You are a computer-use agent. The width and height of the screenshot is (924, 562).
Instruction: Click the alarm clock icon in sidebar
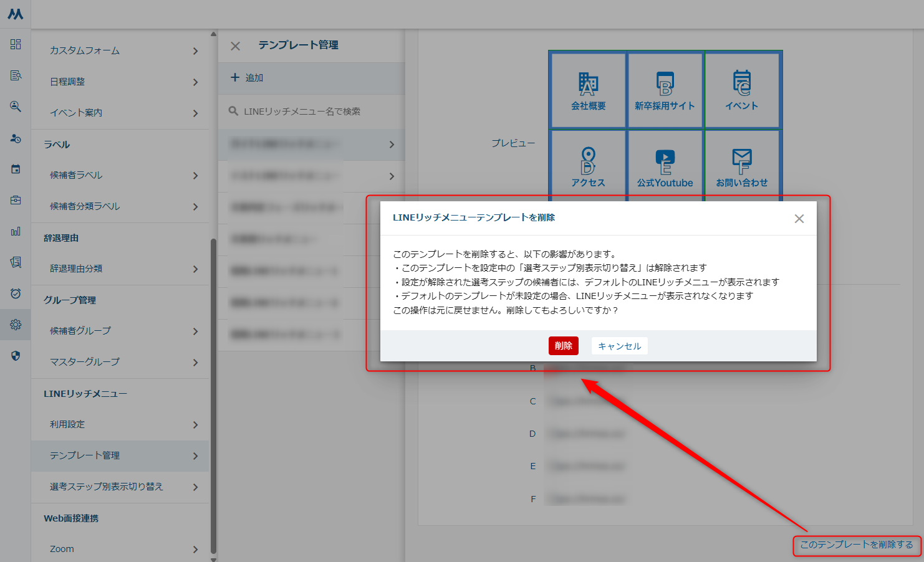tap(16, 293)
